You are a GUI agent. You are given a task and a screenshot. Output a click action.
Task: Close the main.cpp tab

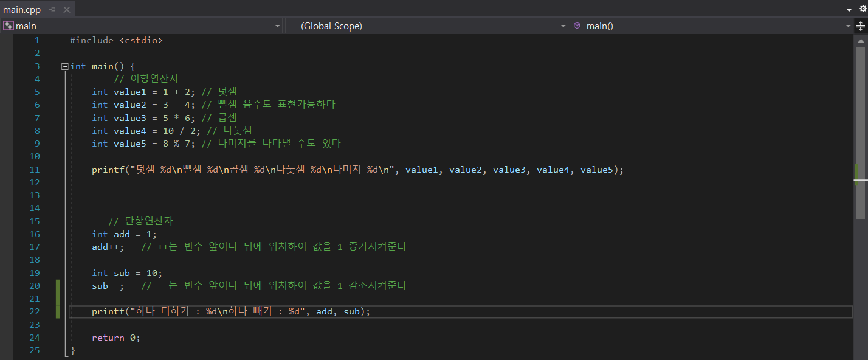click(67, 10)
